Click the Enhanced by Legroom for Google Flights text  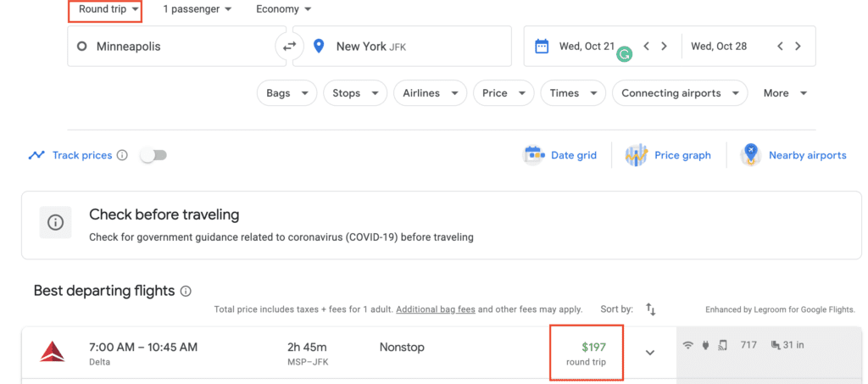click(x=780, y=310)
